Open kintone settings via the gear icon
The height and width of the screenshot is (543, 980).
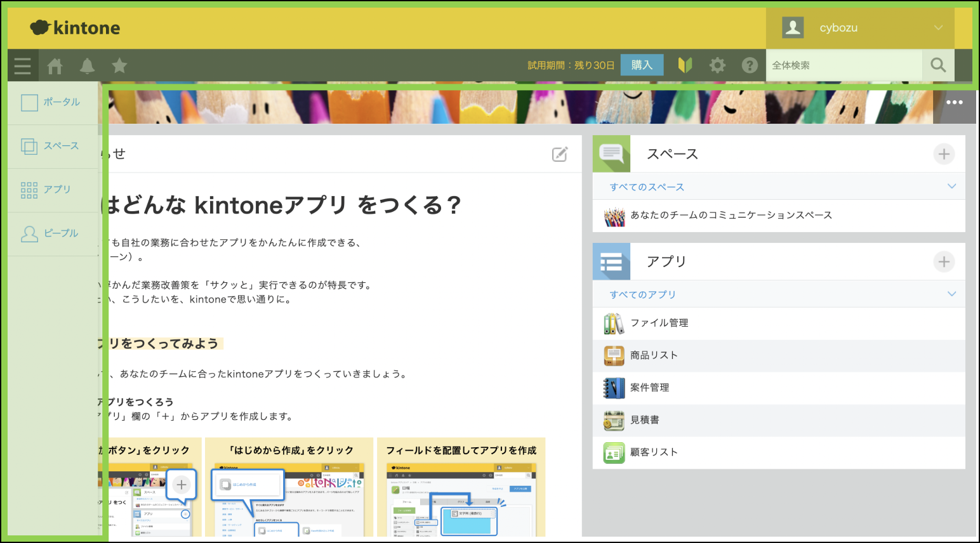717,65
